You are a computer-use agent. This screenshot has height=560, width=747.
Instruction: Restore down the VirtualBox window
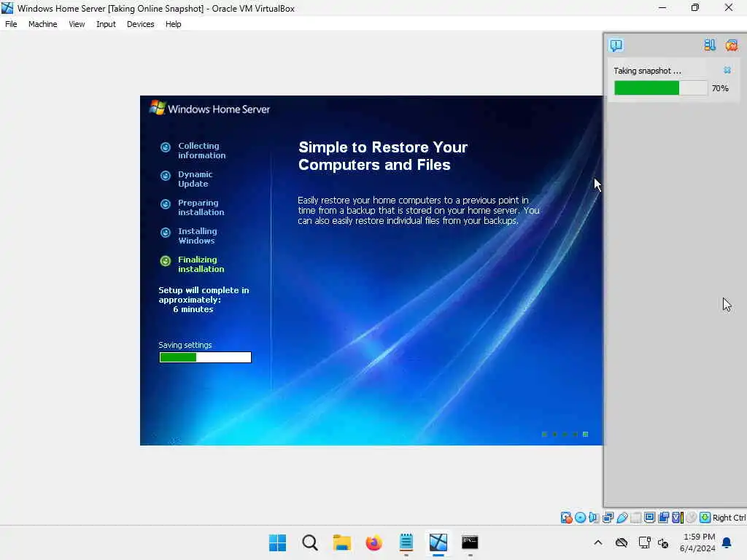pyautogui.click(x=695, y=7)
